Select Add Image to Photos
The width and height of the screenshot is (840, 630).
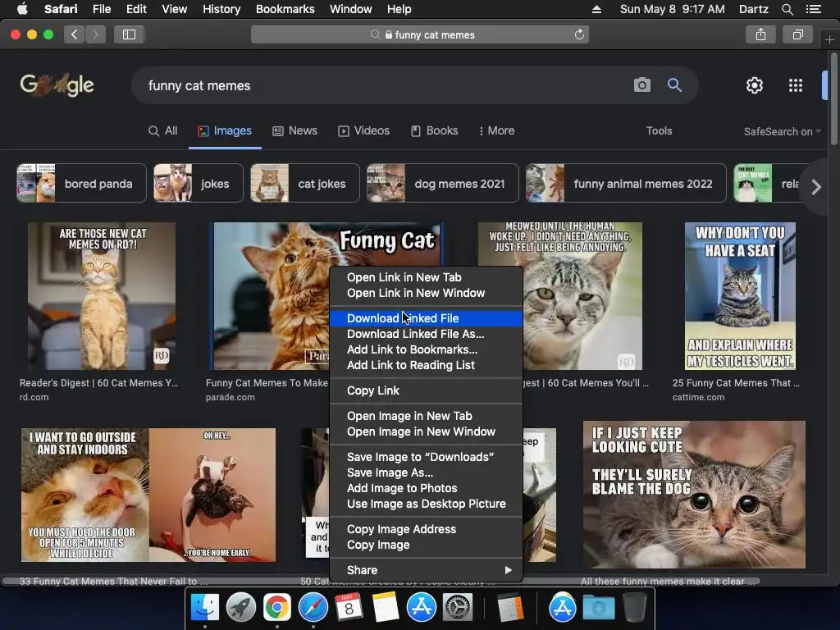426,488
